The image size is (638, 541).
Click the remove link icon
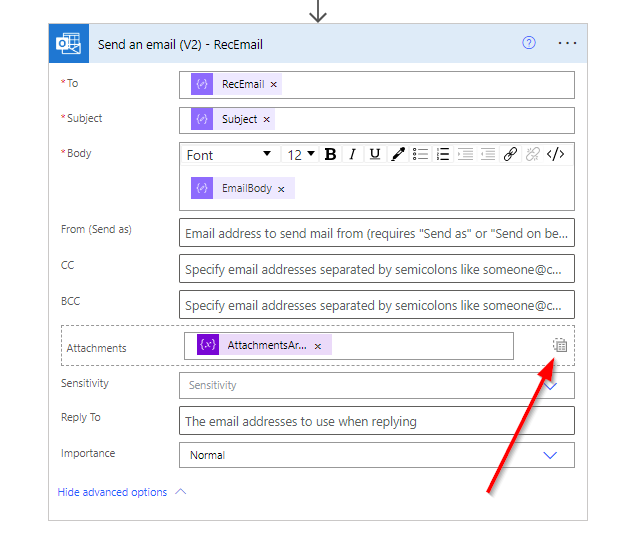pos(533,155)
